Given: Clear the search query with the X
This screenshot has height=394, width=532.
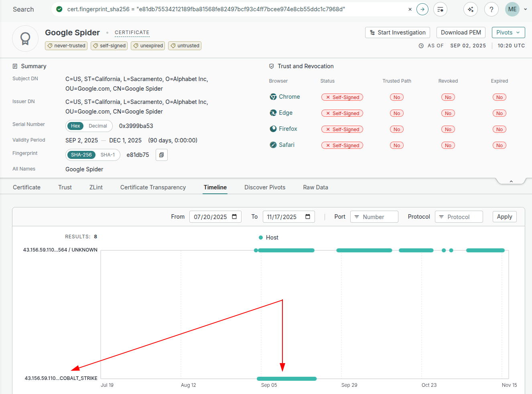Looking at the screenshot, I should tap(410, 9).
